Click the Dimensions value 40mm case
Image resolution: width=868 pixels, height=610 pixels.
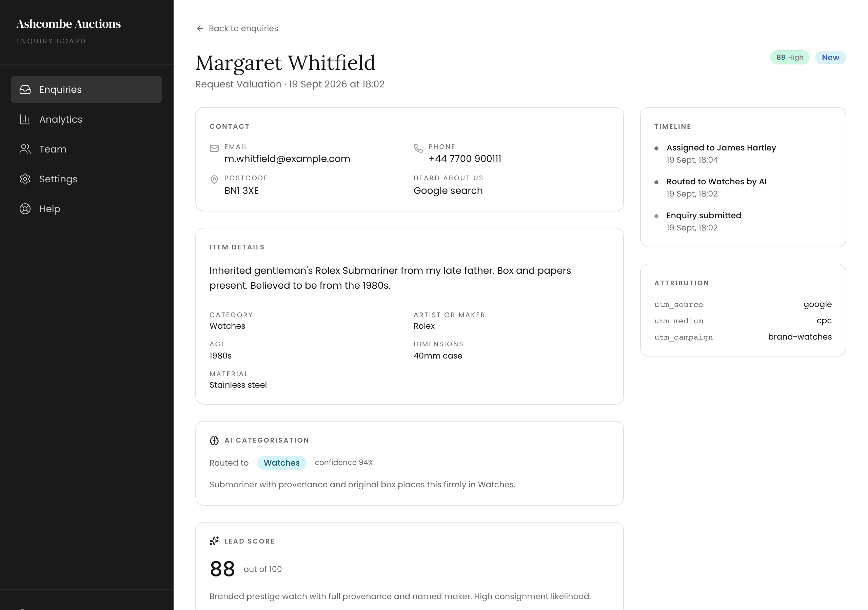click(x=437, y=355)
